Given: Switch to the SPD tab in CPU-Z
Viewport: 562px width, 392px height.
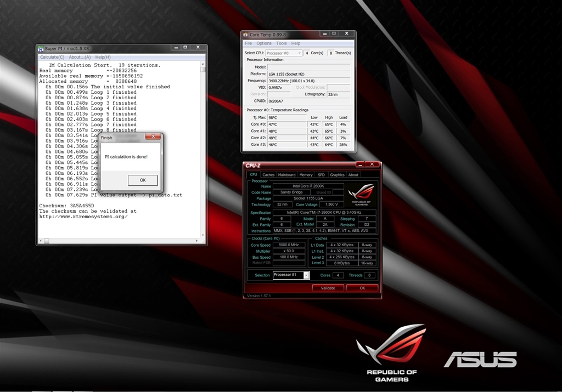Looking at the screenshot, I should (x=321, y=175).
